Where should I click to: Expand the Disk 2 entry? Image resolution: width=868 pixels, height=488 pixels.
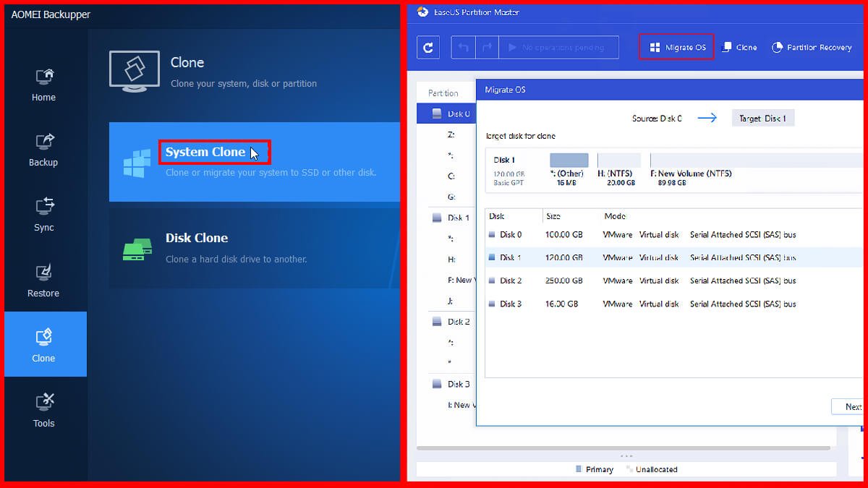coord(453,321)
